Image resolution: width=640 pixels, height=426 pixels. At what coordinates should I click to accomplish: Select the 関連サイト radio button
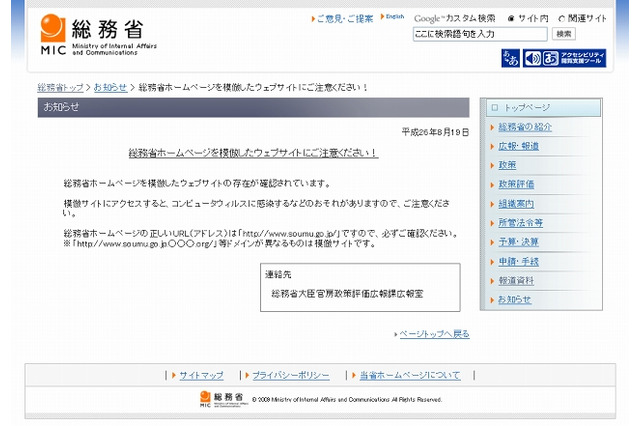561,18
